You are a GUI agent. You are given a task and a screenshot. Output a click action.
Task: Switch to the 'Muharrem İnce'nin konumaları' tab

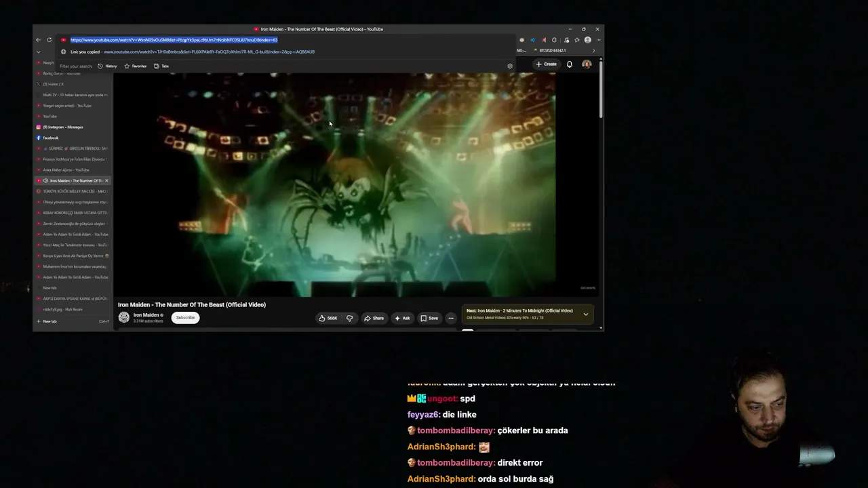(x=72, y=266)
